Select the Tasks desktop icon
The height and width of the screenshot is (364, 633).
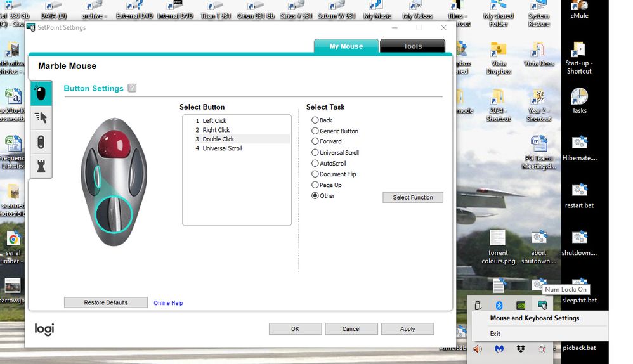pos(579,100)
